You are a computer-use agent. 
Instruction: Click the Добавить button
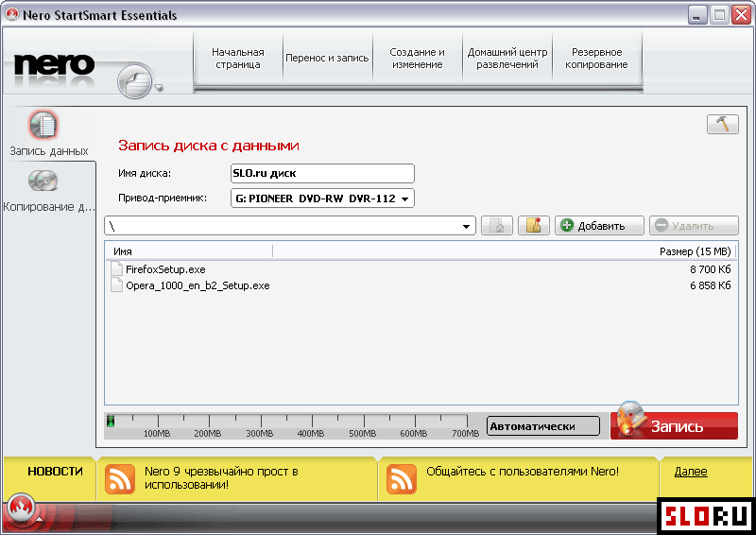click(599, 226)
